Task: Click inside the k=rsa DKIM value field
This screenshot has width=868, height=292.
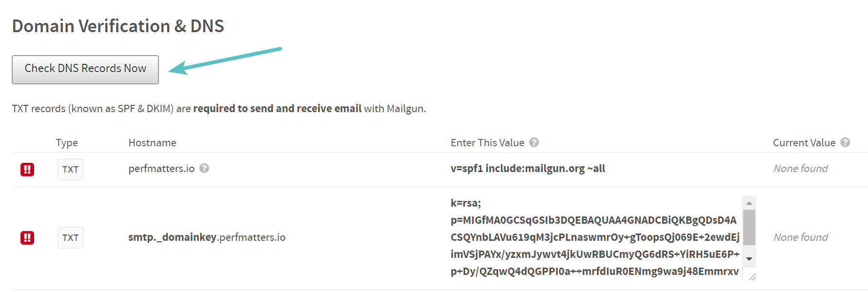Action: click(594, 237)
